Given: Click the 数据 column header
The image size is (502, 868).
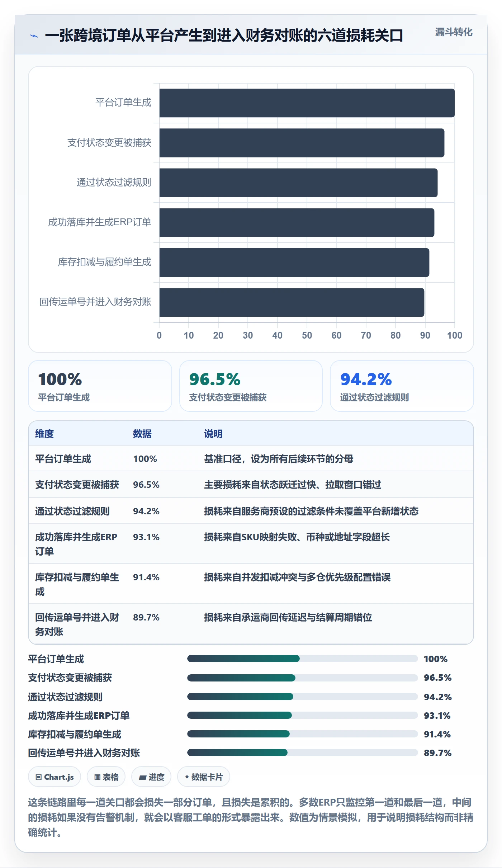Looking at the screenshot, I should tap(142, 434).
